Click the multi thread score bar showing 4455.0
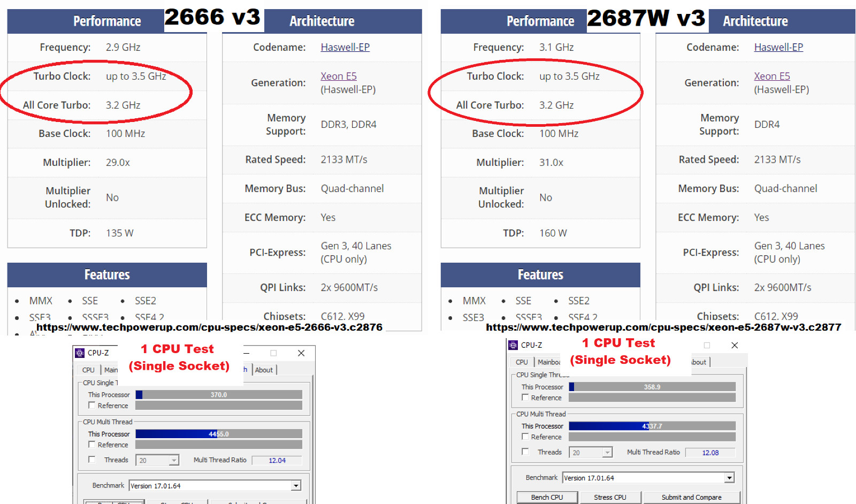 click(219, 434)
